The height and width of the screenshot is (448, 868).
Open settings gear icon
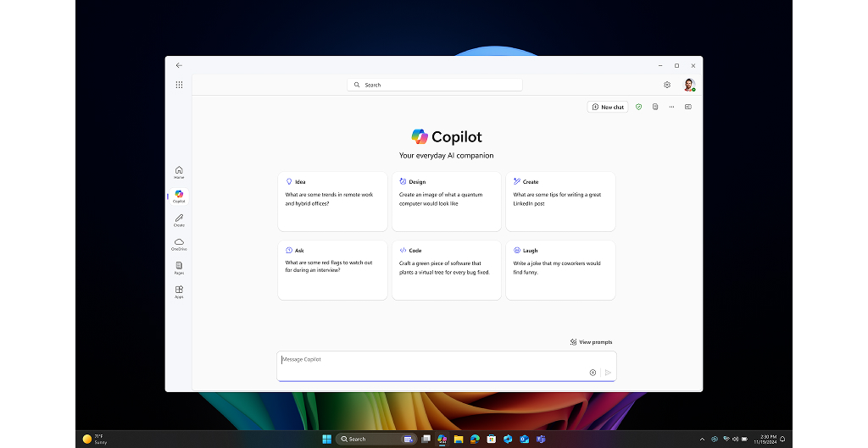667,85
